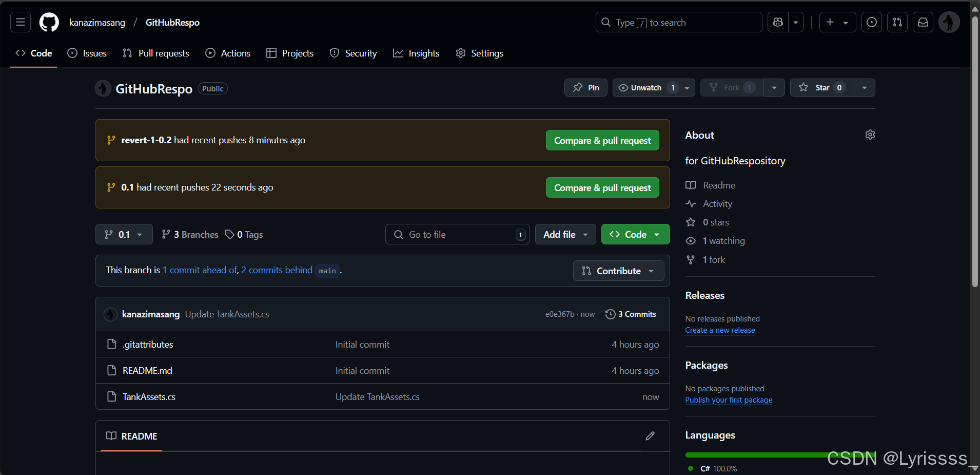Open the user profile avatar menu
The height and width of the screenshot is (475, 980).
(x=949, y=22)
